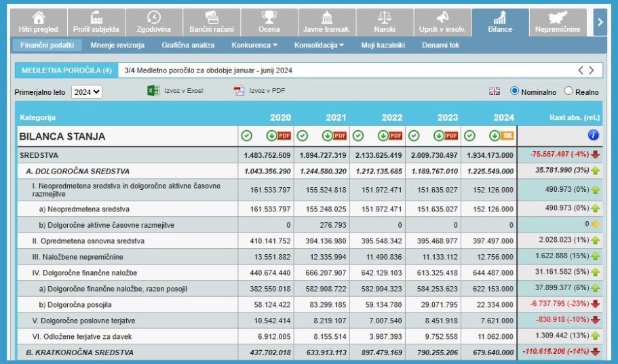The image size is (618, 364).
Task: Open Grafična analiza submenu
Action: point(188,45)
